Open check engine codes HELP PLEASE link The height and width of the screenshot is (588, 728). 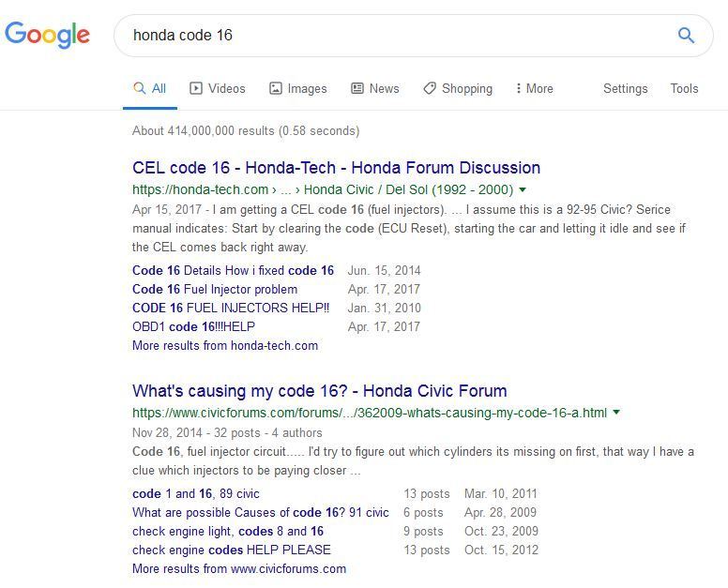[x=231, y=550]
